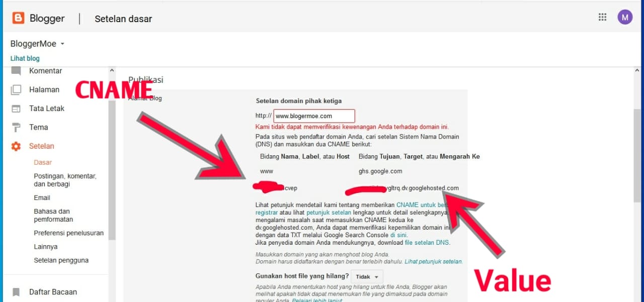
Task: Open Postingan, komentar, dan berbagi settings
Action: [65, 180]
